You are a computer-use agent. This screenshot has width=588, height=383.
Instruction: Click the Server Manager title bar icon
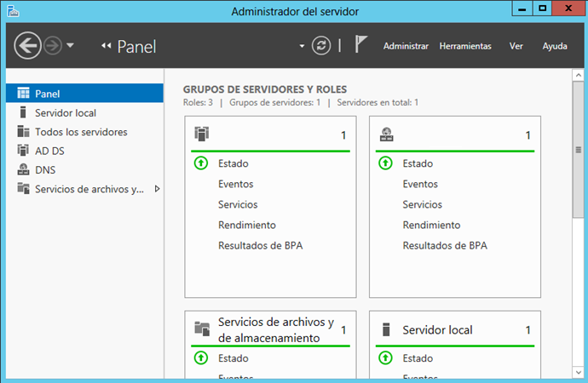13,11
